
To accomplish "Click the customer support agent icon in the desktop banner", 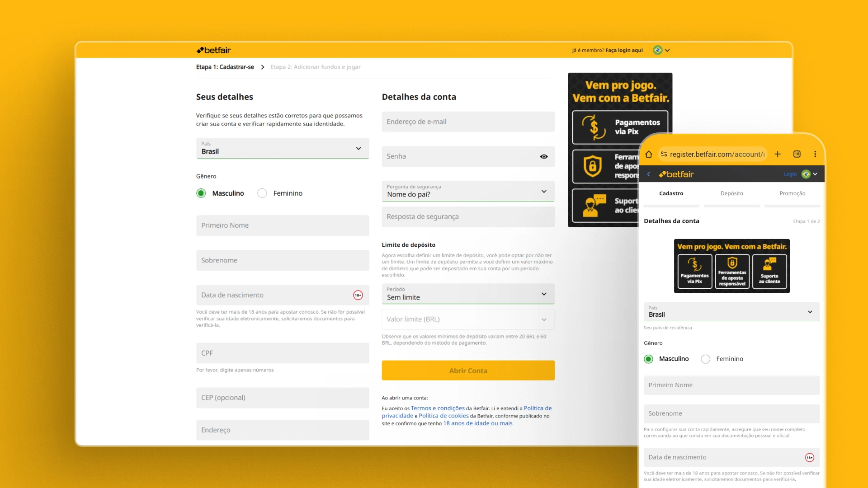I will (x=594, y=206).
